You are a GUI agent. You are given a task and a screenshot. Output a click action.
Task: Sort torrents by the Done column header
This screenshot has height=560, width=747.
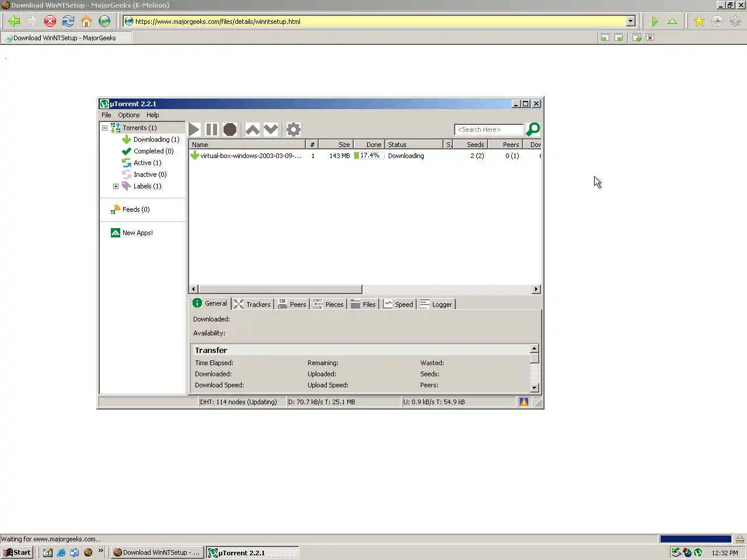(x=369, y=144)
